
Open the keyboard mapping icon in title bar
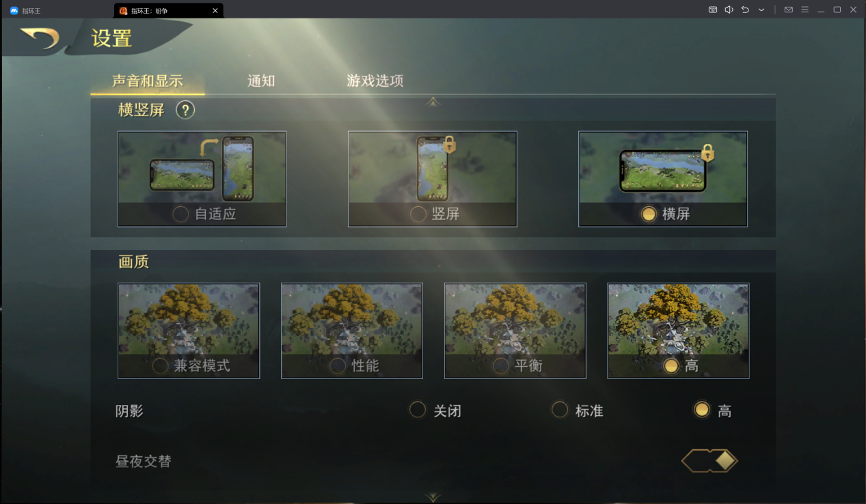[713, 10]
